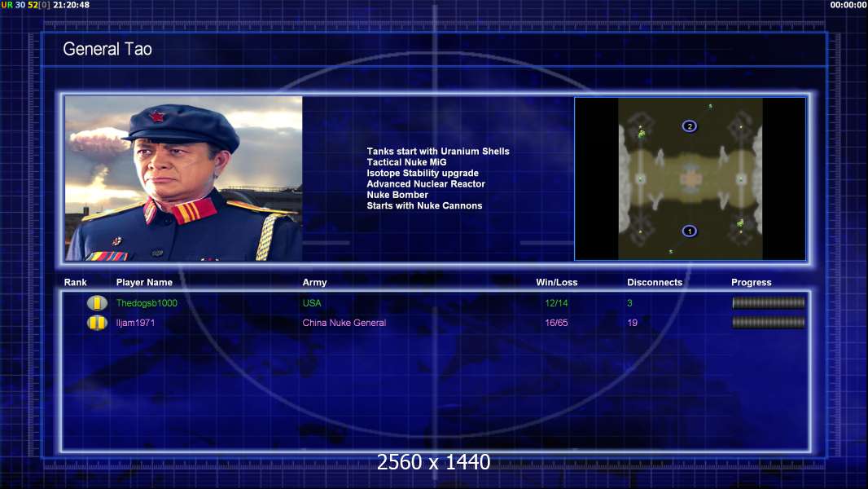This screenshot has height=489, width=868.
Task: Click lljam1971's loading progress bar
Action: (768, 323)
